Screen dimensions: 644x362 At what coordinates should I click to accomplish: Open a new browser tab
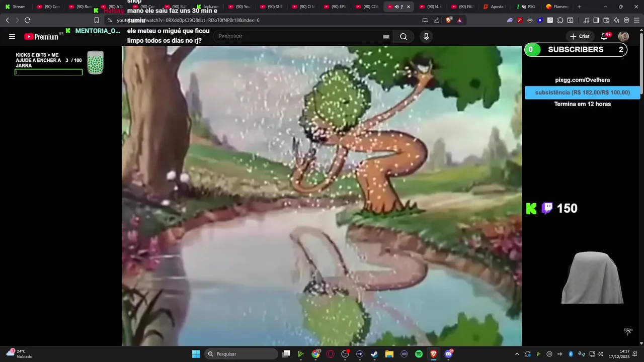point(579,7)
